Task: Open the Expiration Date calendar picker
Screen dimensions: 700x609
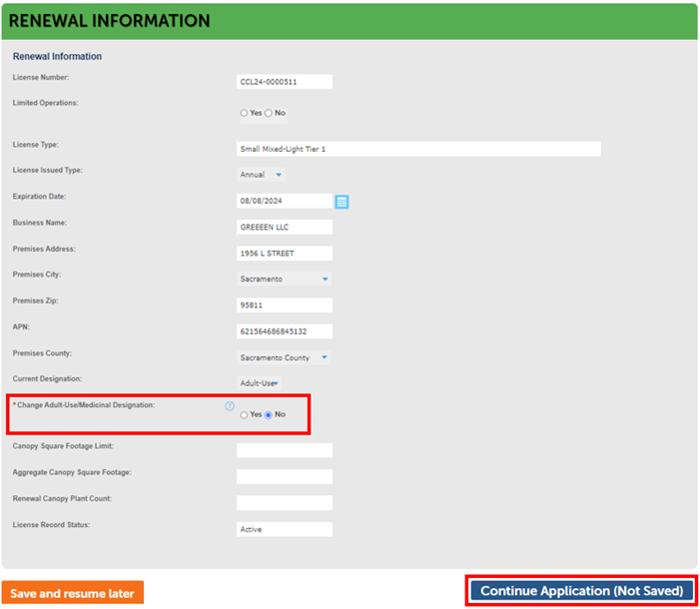Action: click(342, 202)
